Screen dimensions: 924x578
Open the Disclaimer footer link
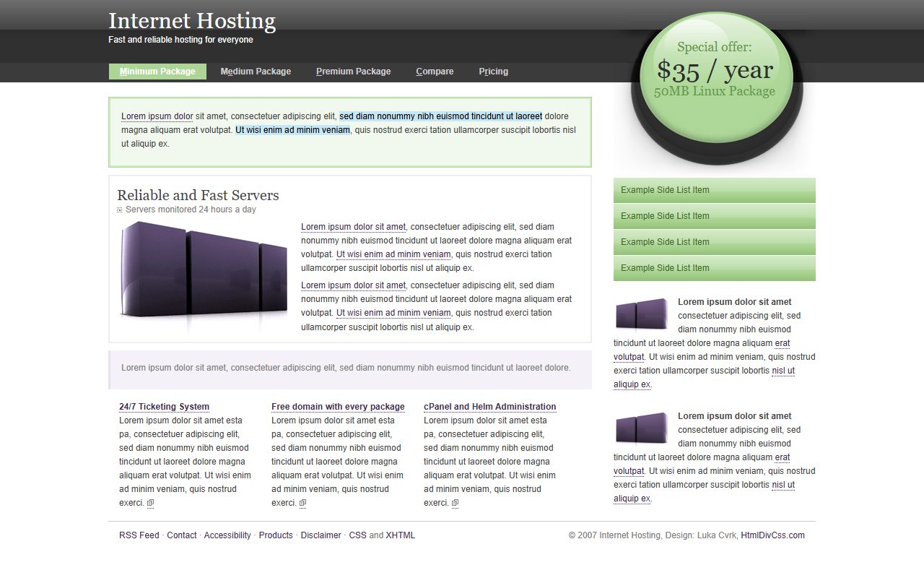(x=321, y=535)
